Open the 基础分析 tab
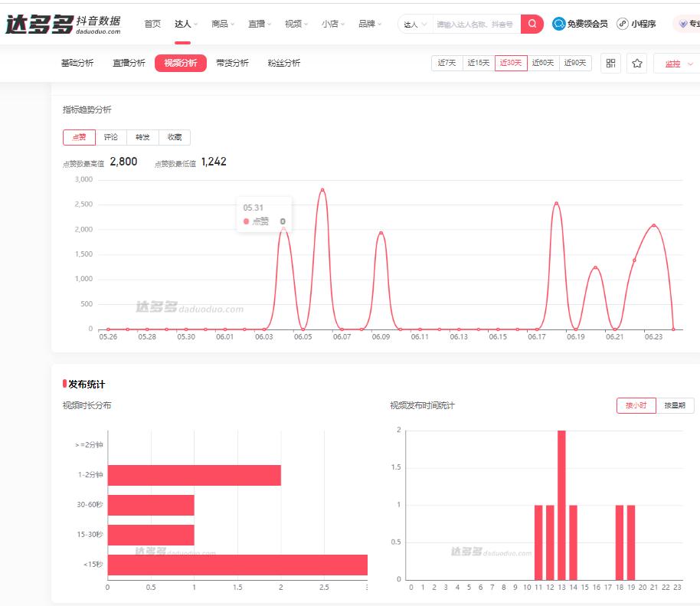The height and width of the screenshot is (606, 700). pos(77,64)
